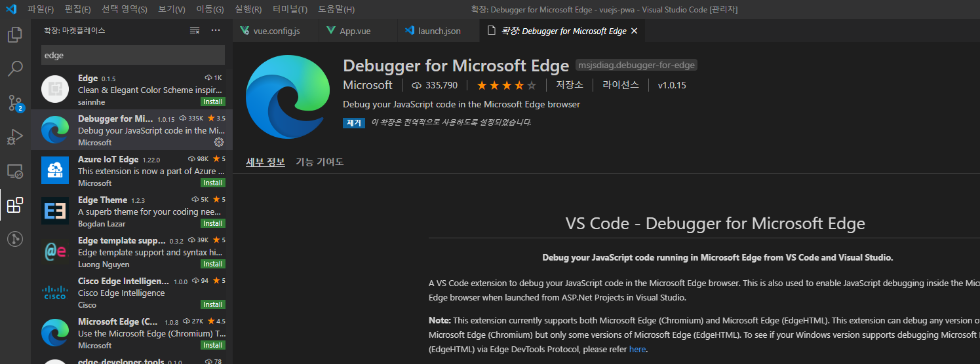Open the 터미널(T) menu
This screenshot has height=364, width=980.
click(289, 9)
